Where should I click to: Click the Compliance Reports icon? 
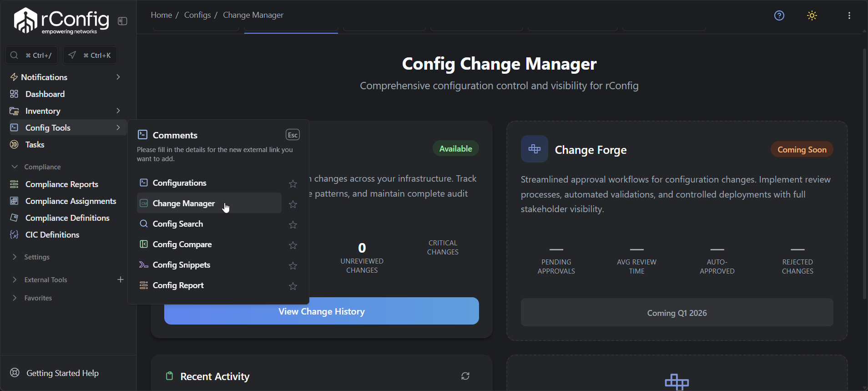(14, 184)
